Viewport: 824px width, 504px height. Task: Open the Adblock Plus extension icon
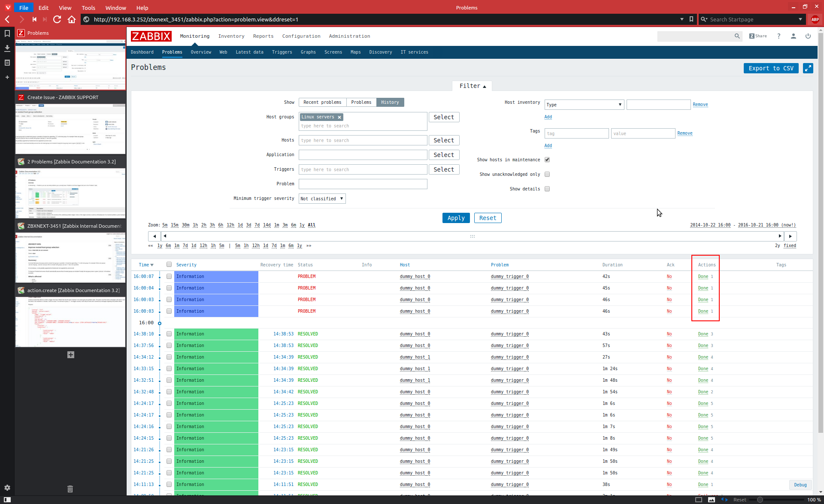(x=815, y=19)
